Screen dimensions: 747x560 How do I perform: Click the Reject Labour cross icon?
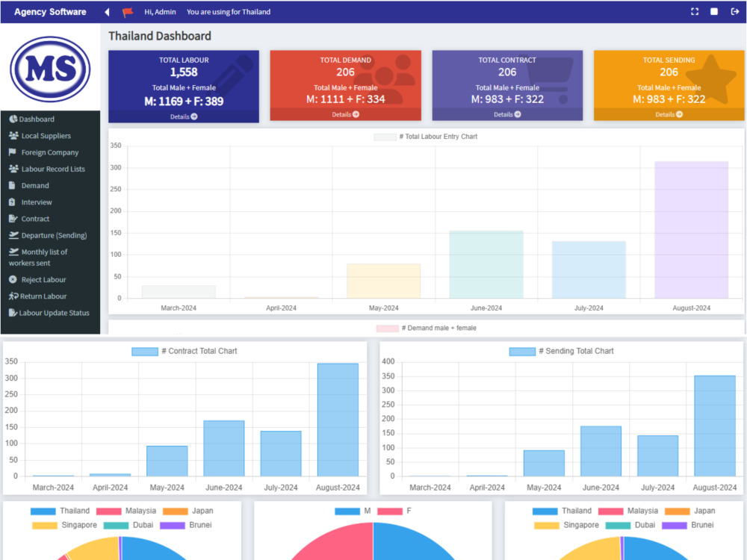(13, 279)
